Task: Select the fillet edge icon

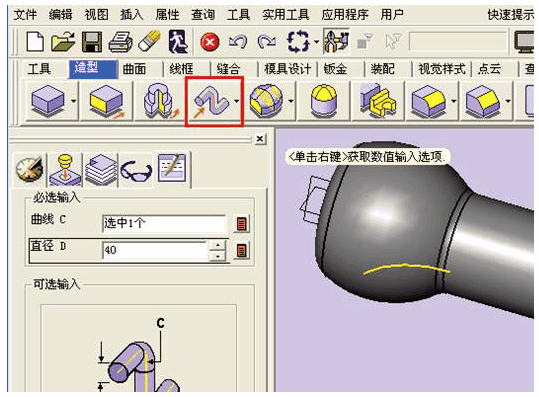Action: coord(429,101)
